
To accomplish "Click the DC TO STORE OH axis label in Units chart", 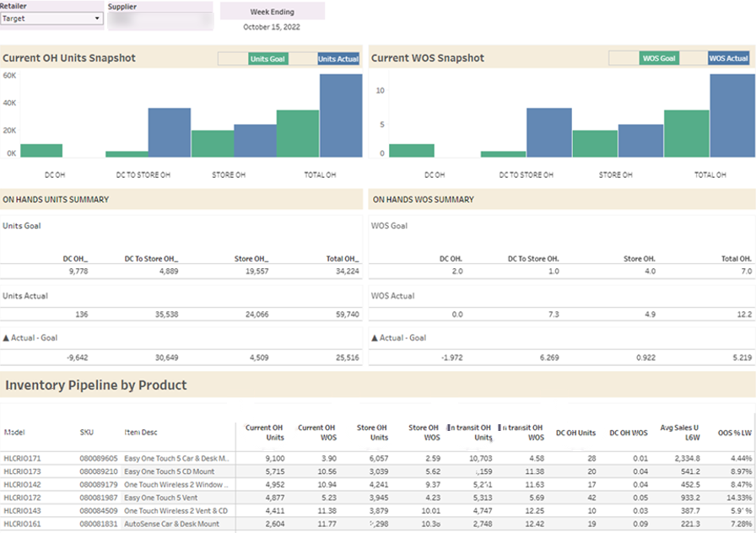I will (143, 175).
